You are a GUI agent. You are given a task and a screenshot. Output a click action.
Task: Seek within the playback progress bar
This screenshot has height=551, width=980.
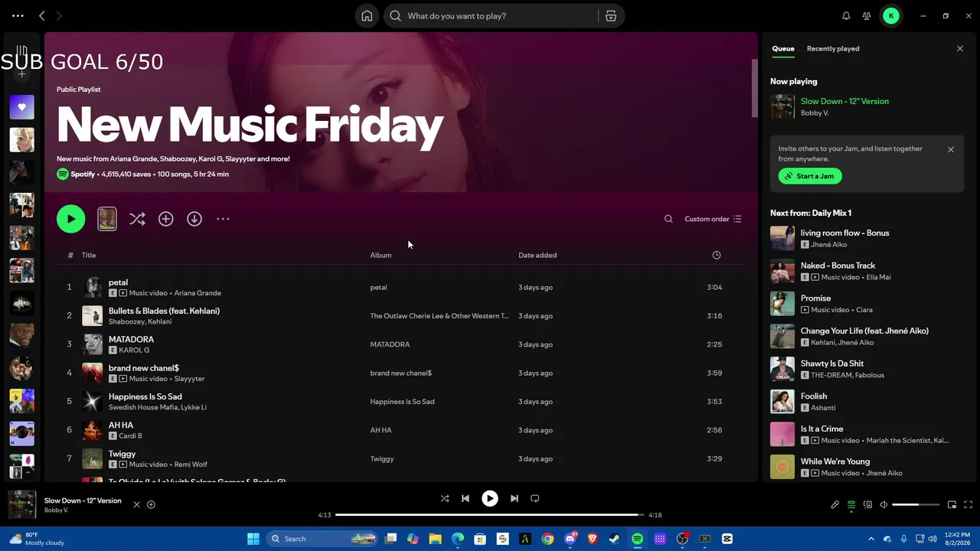click(490, 515)
